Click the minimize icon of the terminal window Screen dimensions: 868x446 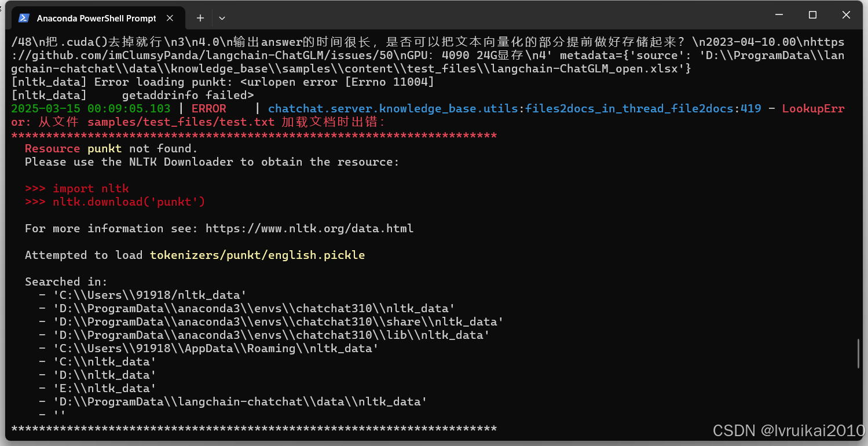tap(779, 14)
